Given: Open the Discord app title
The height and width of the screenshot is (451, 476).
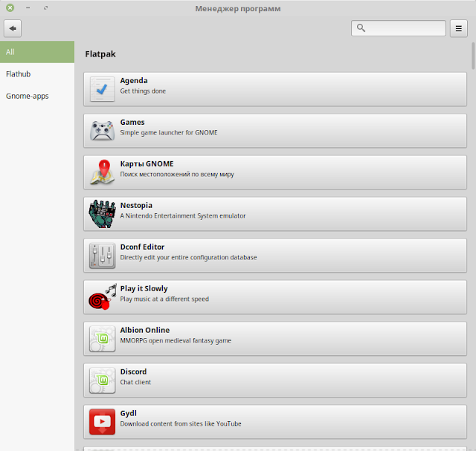Looking at the screenshot, I should (x=133, y=371).
